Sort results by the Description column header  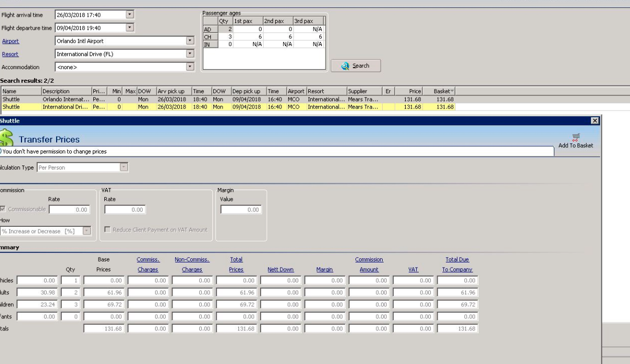click(x=66, y=91)
